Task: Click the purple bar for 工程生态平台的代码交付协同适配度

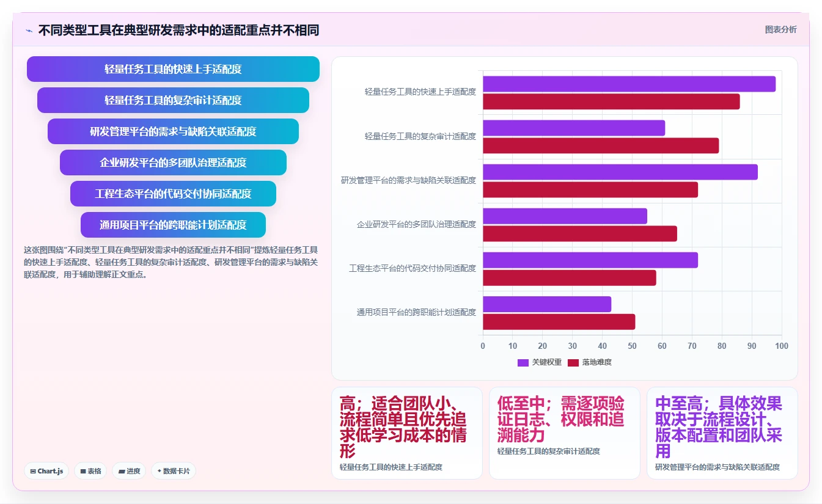Action: [590, 260]
